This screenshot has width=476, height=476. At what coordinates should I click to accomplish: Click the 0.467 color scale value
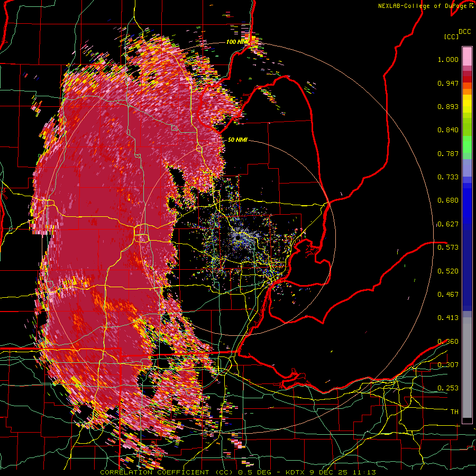click(448, 294)
